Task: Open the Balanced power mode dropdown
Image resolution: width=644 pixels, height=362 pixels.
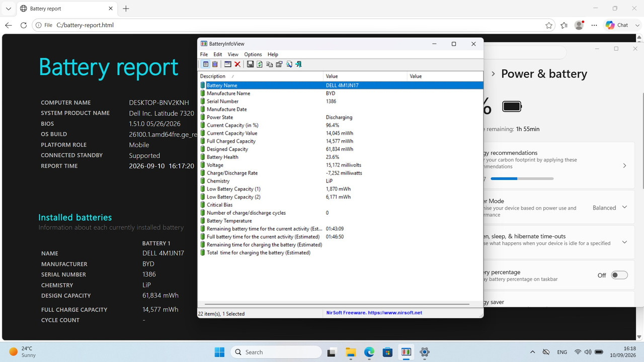Action: [x=610, y=208]
